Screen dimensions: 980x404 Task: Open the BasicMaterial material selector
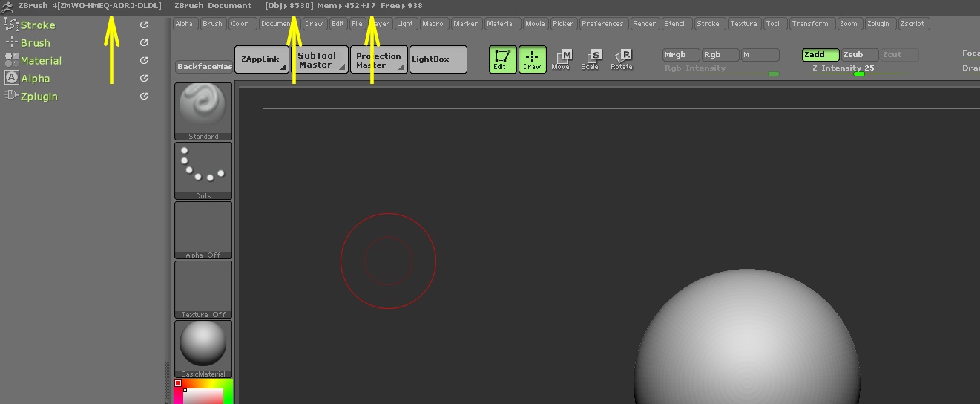click(x=203, y=348)
